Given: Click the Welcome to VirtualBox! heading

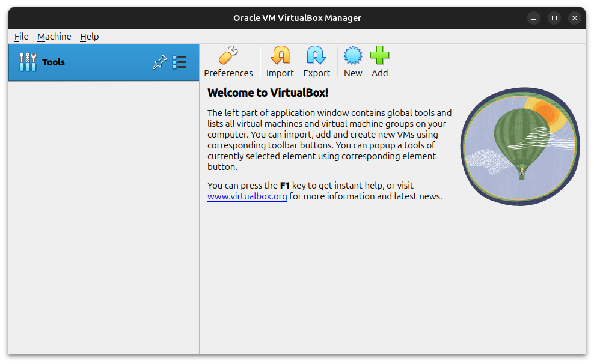Looking at the screenshot, I should pos(268,93).
